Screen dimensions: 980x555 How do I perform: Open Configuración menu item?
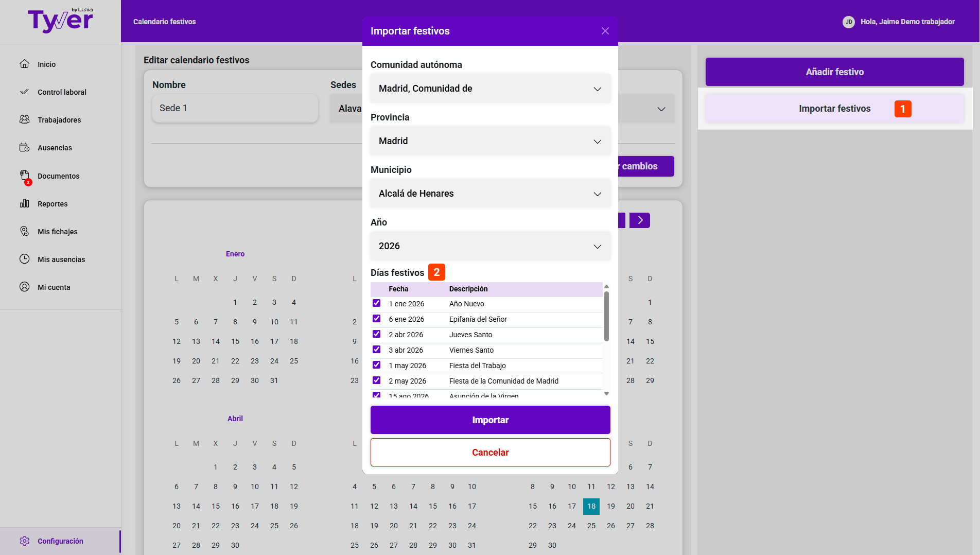click(x=60, y=541)
